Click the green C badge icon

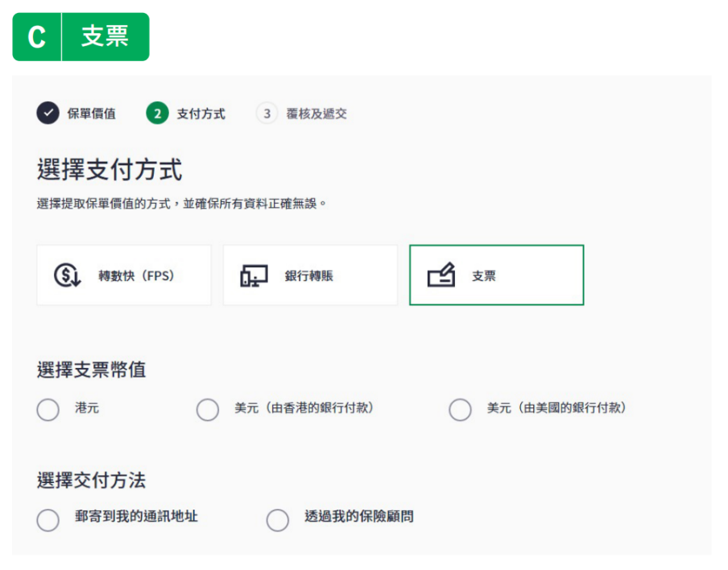37,37
